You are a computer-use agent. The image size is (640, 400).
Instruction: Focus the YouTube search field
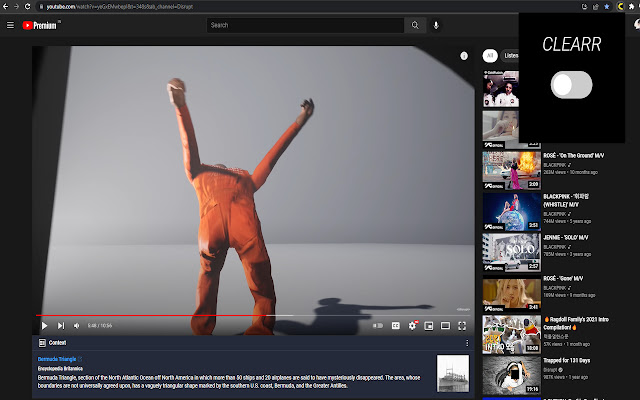tap(305, 25)
